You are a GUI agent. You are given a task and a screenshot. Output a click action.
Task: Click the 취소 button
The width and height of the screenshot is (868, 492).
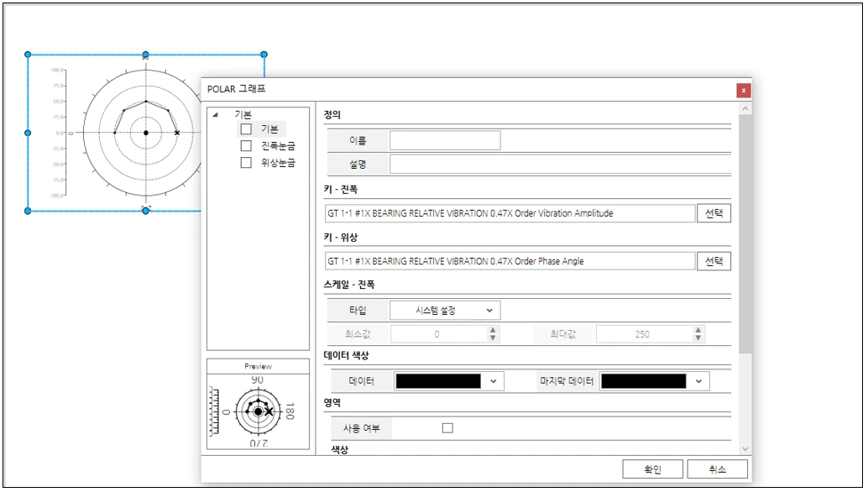pos(718,469)
